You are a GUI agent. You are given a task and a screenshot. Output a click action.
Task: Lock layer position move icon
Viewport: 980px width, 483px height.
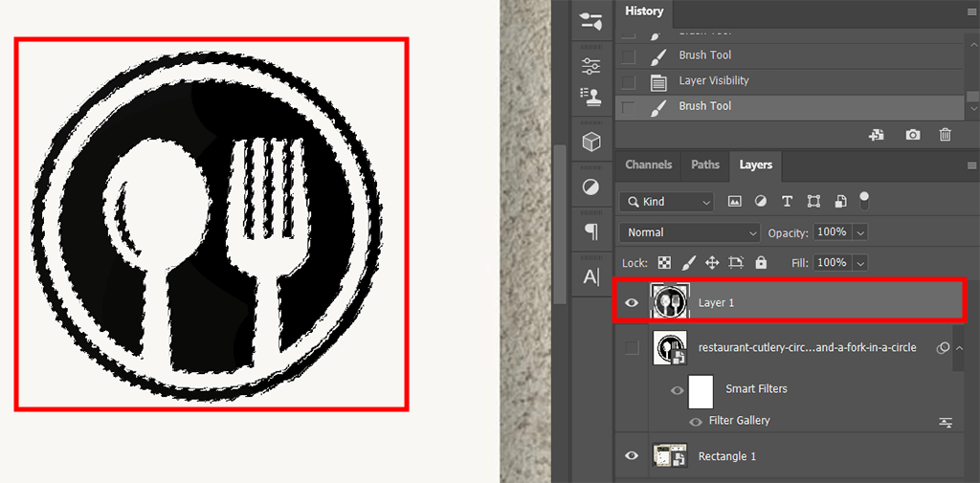712,262
